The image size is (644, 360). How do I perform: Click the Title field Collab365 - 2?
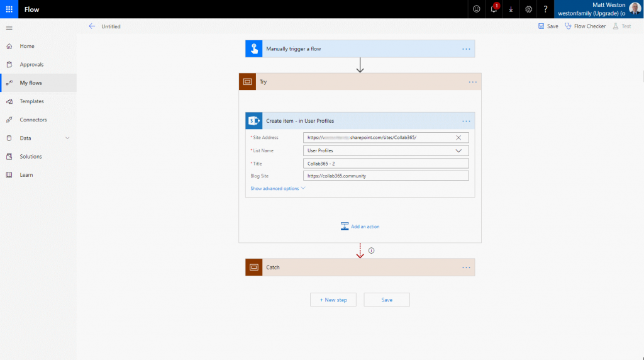(x=386, y=164)
